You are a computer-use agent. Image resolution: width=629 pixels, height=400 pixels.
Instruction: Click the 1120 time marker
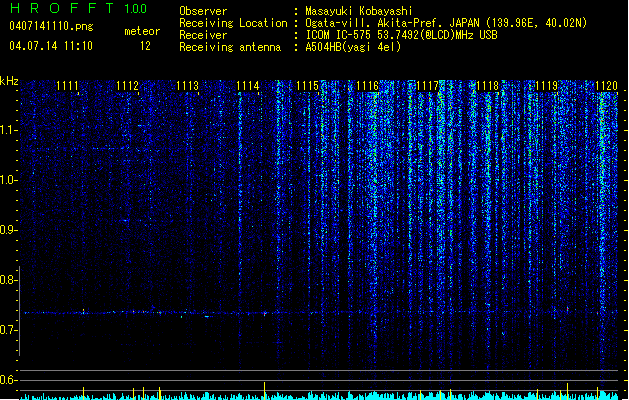tap(607, 86)
